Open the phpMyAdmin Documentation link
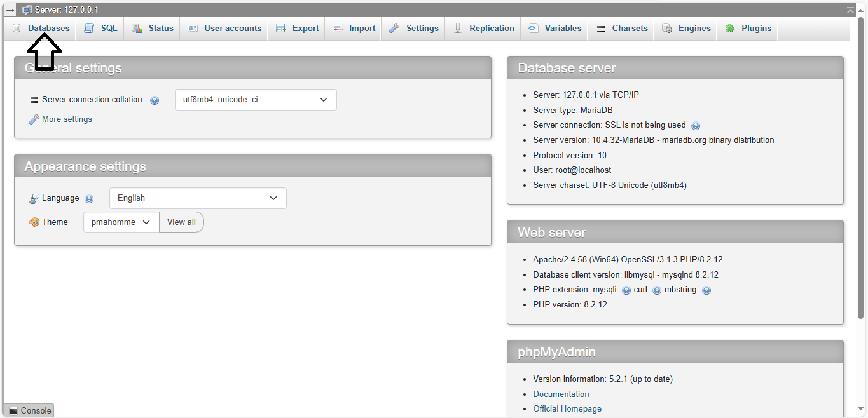This screenshot has width=868, height=418. (561, 394)
